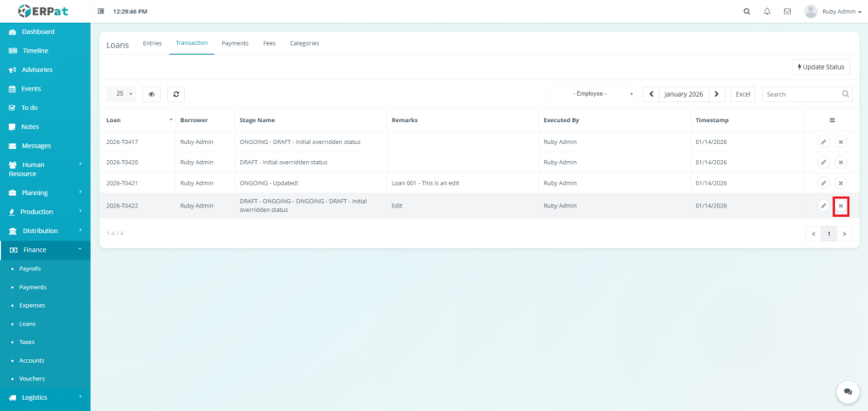Click the refresh table icon
This screenshot has width=868, height=411.
click(x=175, y=94)
